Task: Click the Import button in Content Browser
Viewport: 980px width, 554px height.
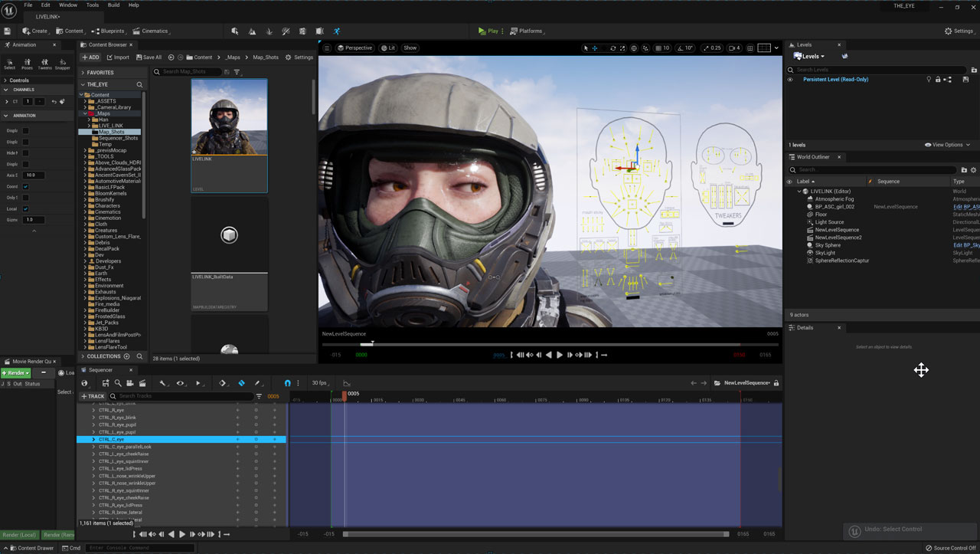Action: (x=117, y=57)
